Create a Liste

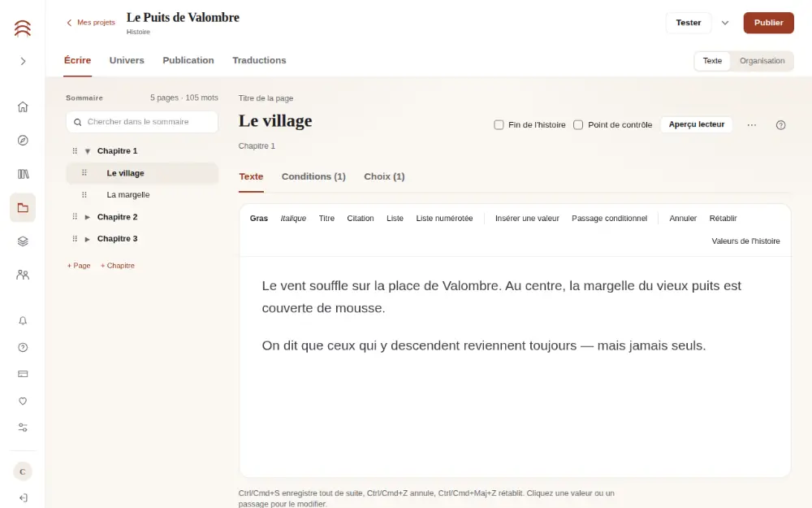pos(395,218)
